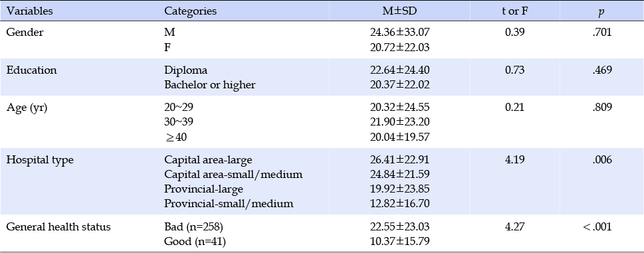Viewport: 644px width, 253px height.
Task: Select the Bachelor or higher category
Action: tap(210, 85)
